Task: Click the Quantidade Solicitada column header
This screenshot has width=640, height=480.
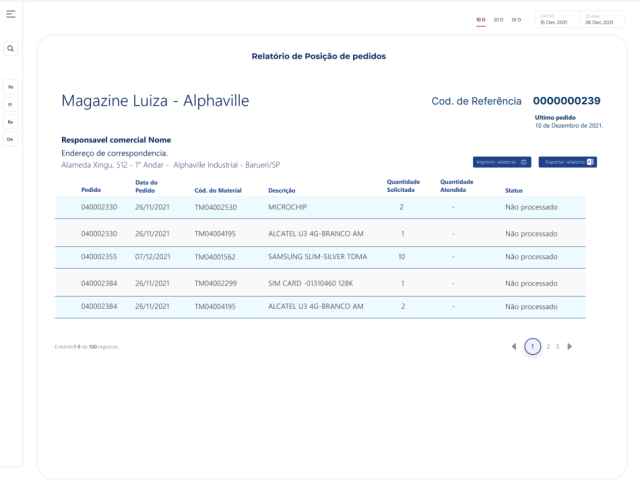Action: 403,186
